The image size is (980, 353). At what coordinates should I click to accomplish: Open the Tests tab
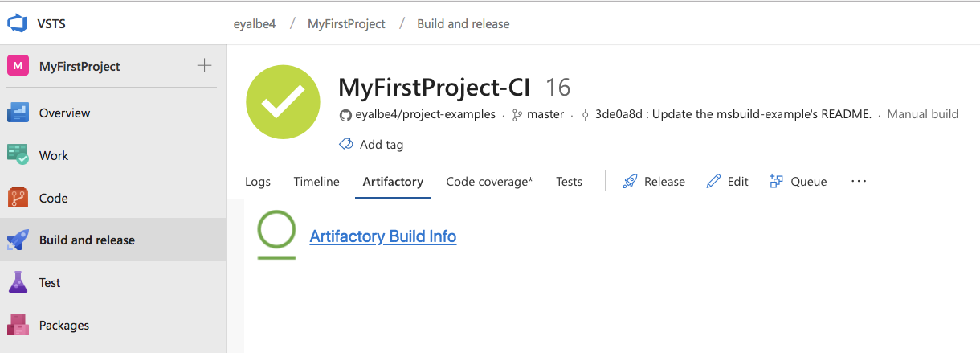pyautogui.click(x=569, y=182)
